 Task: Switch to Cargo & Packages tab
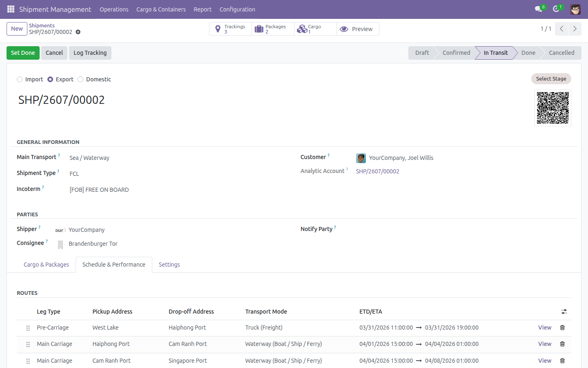[x=46, y=265]
